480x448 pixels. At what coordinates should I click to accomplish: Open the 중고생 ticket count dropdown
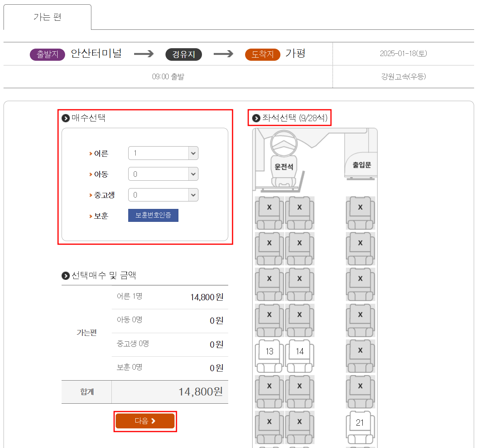point(163,195)
